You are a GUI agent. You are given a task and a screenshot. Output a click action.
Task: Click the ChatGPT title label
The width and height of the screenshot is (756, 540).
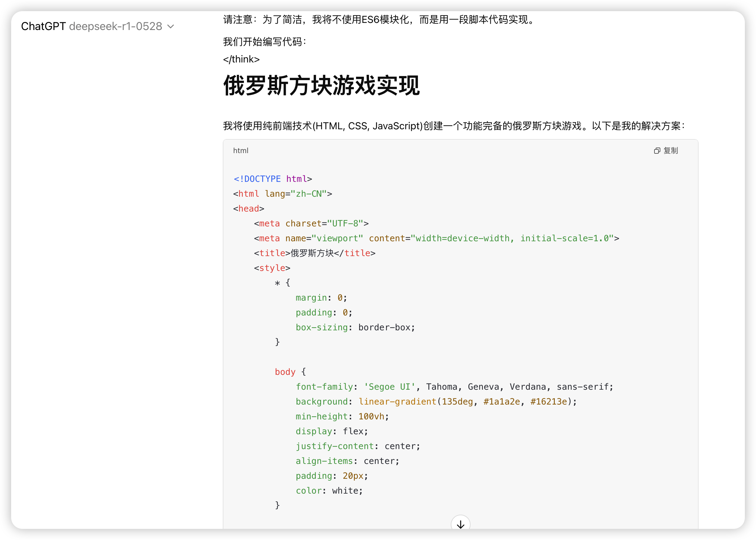pos(43,26)
